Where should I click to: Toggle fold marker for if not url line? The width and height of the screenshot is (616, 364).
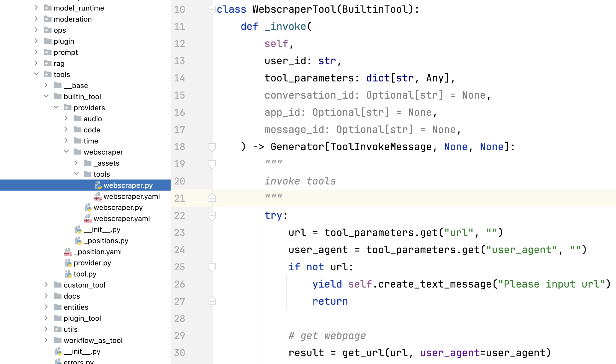212,267
